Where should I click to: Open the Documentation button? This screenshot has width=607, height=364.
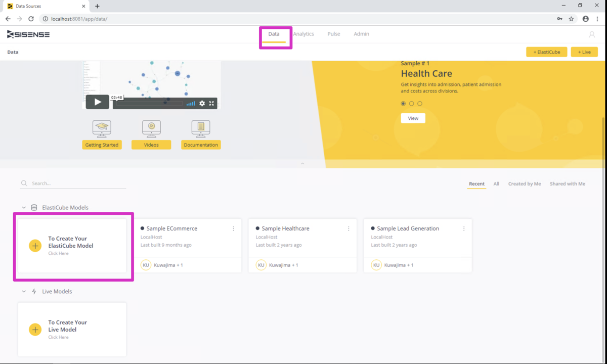[201, 145]
